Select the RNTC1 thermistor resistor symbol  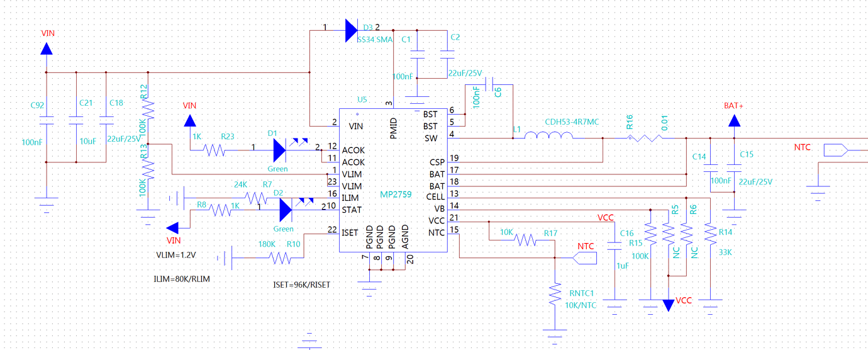click(x=554, y=293)
